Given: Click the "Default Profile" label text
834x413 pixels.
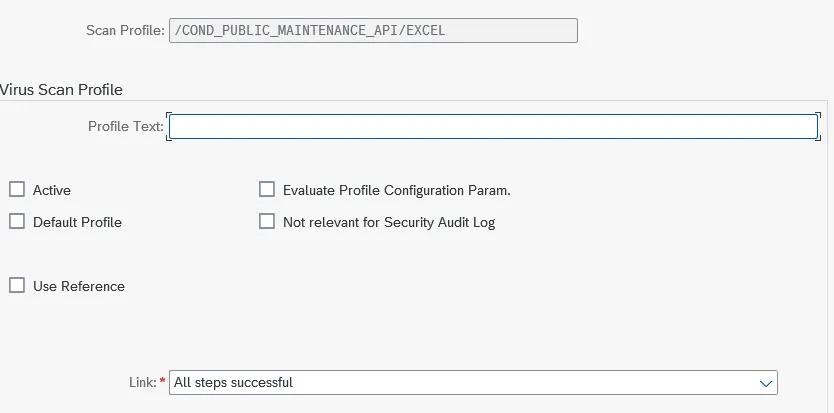Looking at the screenshot, I should [x=77, y=222].
